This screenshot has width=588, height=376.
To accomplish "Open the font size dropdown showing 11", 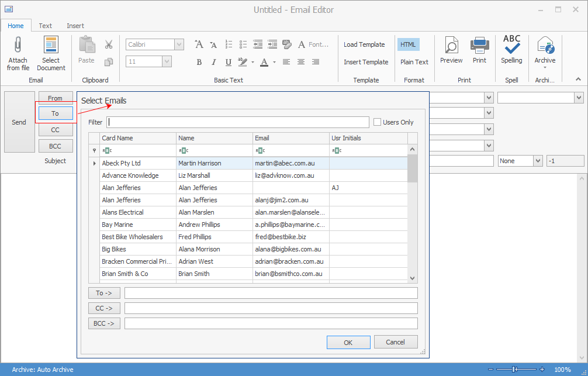I will [x=167, y=61].
